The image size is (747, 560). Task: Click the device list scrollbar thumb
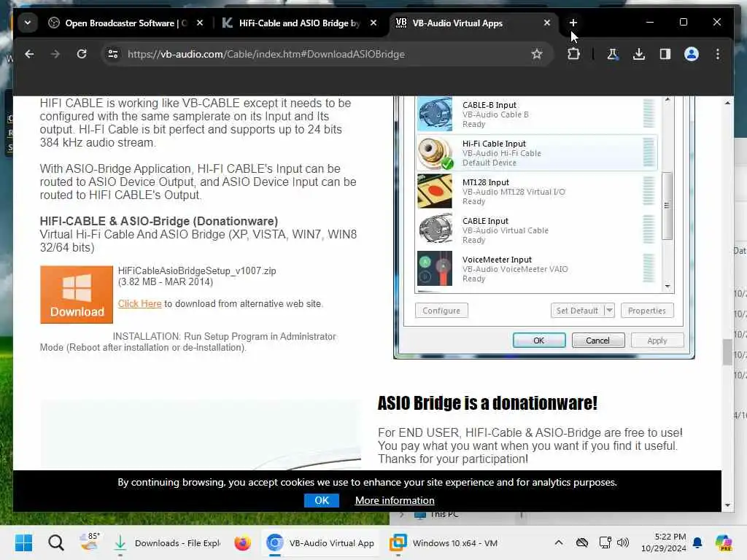point(667,206)
